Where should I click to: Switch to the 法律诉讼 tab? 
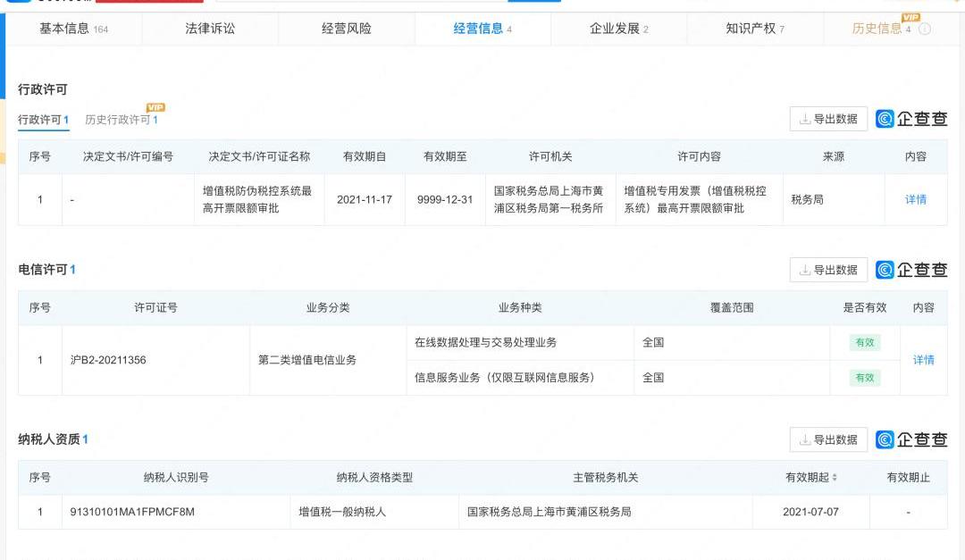[x=210, y=29]
